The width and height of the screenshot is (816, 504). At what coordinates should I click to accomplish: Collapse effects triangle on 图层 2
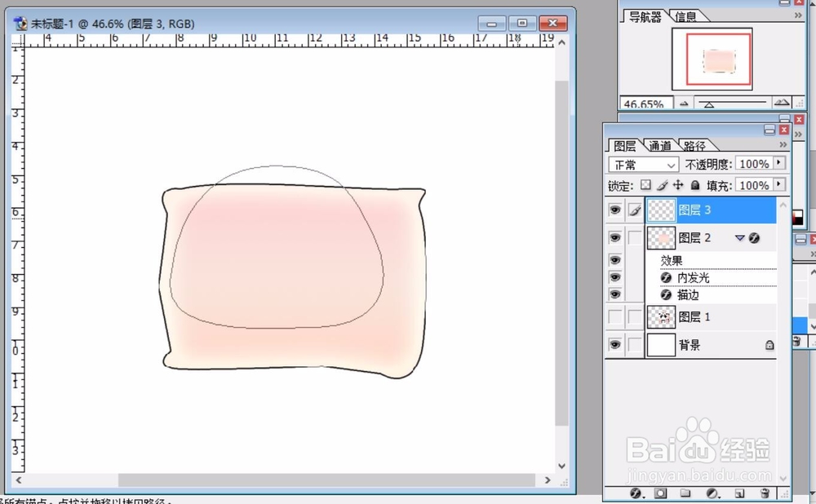click(739, 237)
